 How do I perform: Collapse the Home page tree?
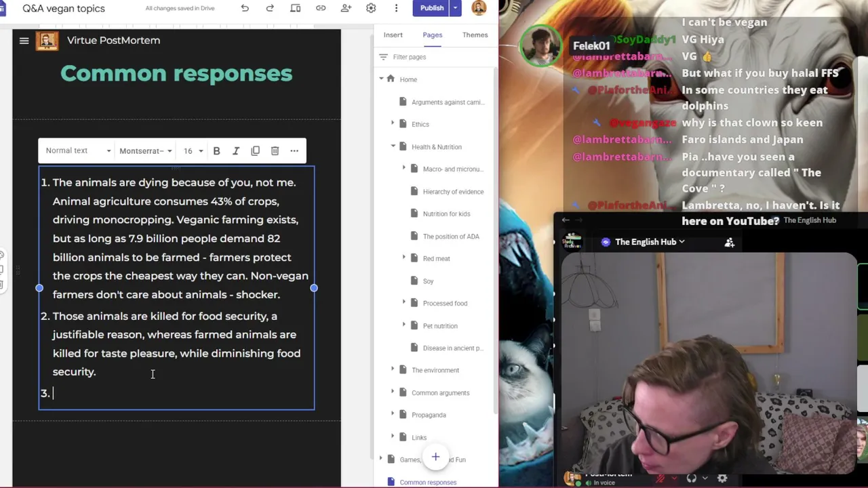[x=381, y=79]
